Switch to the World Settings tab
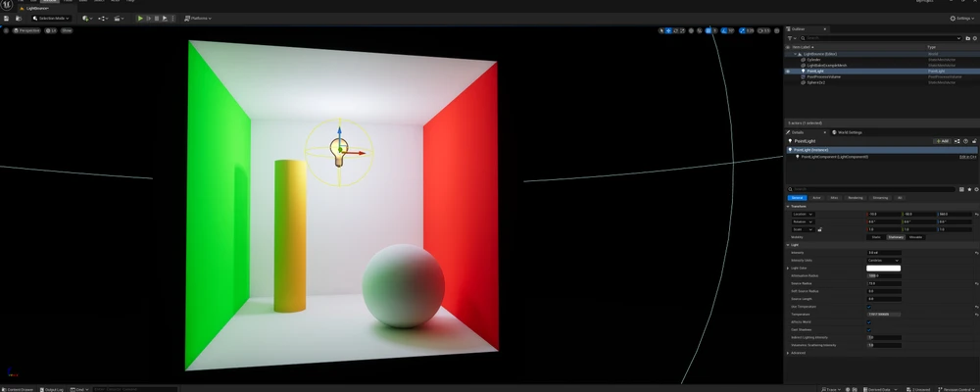The image size is (980, 392). [847, 131]
